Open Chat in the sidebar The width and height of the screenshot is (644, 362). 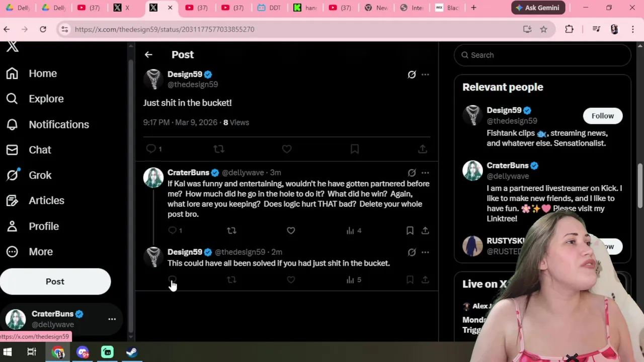[x=29, y=150]
